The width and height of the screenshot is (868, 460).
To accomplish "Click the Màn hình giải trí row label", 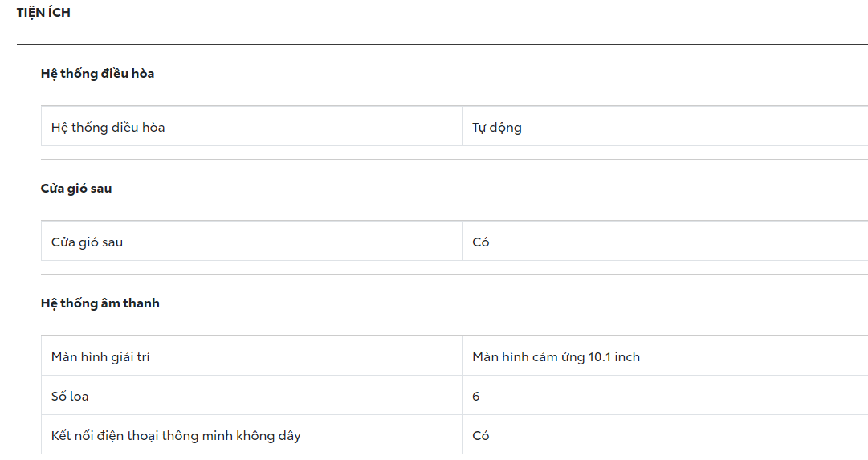I will point(100,357).
